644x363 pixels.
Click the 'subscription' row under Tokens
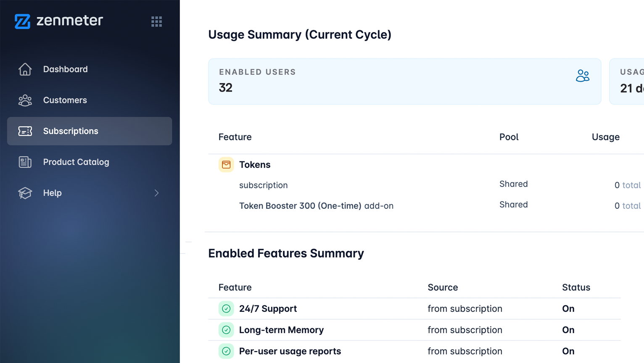264,185
